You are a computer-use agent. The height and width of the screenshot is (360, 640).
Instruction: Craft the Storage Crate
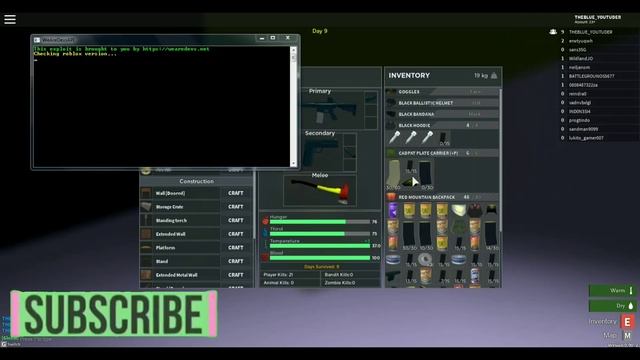pos(236,207)
